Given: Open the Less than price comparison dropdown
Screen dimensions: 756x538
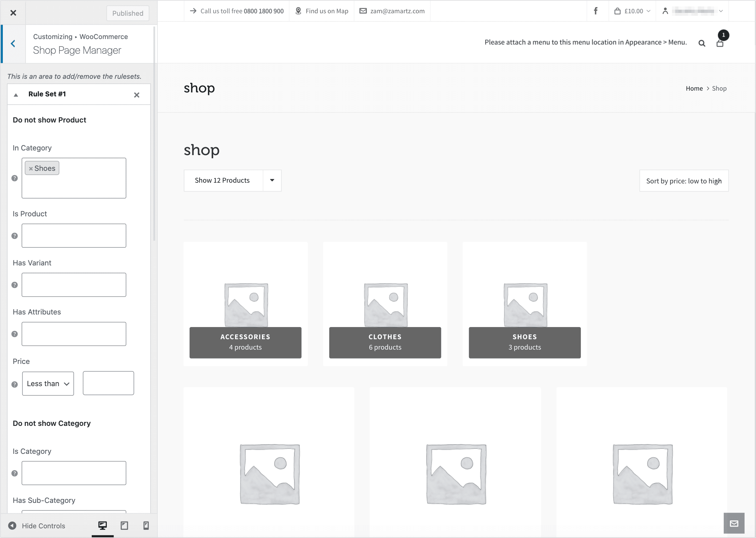Looking at the screenshot, I should (x=48, y=383).
